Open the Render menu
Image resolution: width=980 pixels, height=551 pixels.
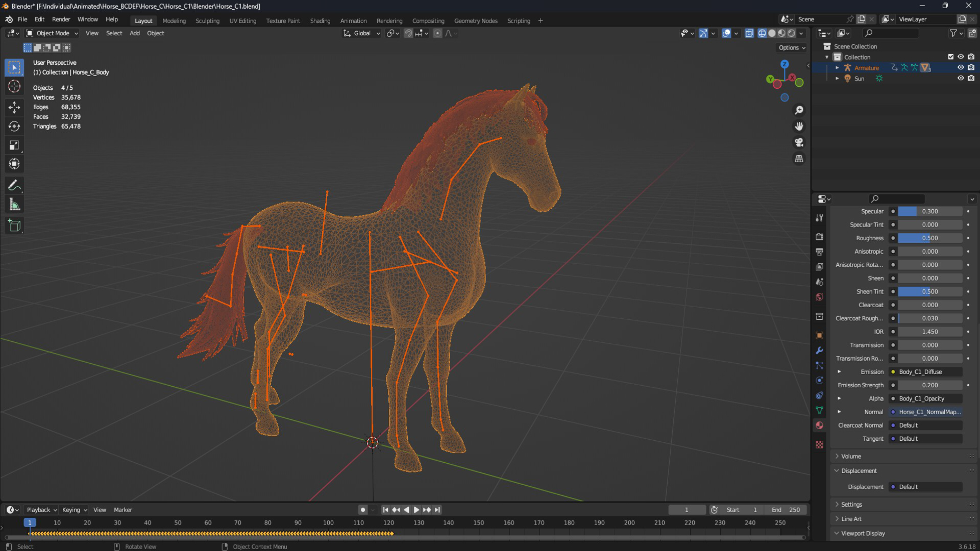click(x=61, y=19)
